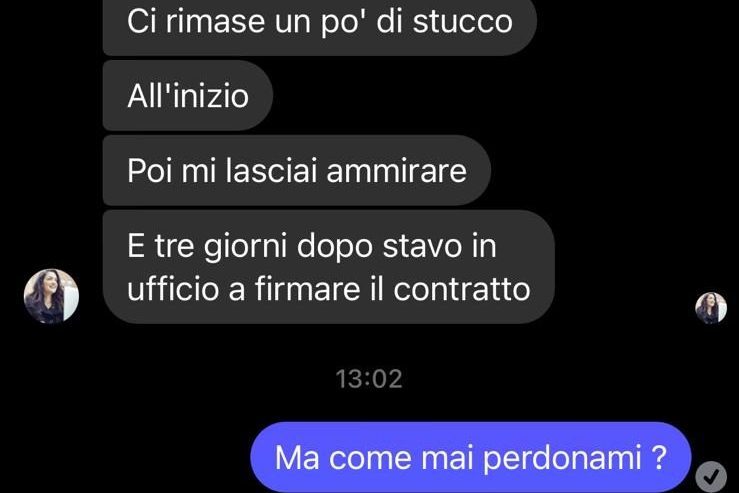Select the "Poi mi lasciai ammirare" message
This screenshot has width=739, height=493.
click(x=297, y=170)
